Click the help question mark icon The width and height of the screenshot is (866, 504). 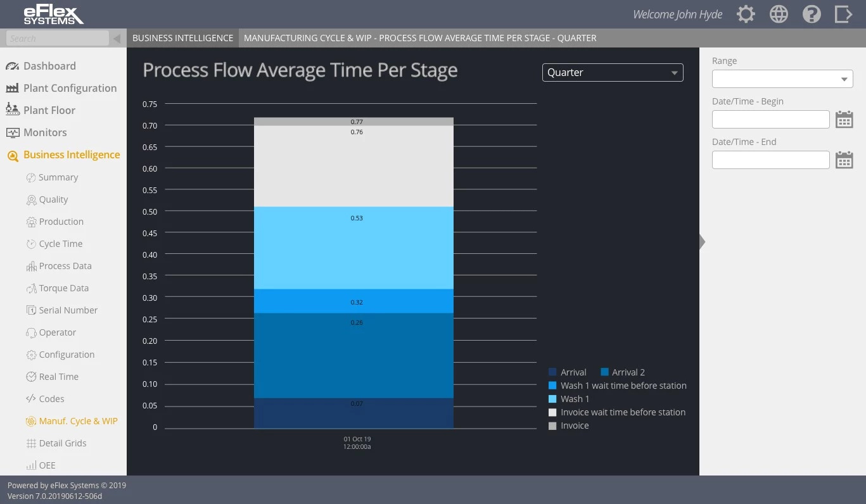coord(812,13)
